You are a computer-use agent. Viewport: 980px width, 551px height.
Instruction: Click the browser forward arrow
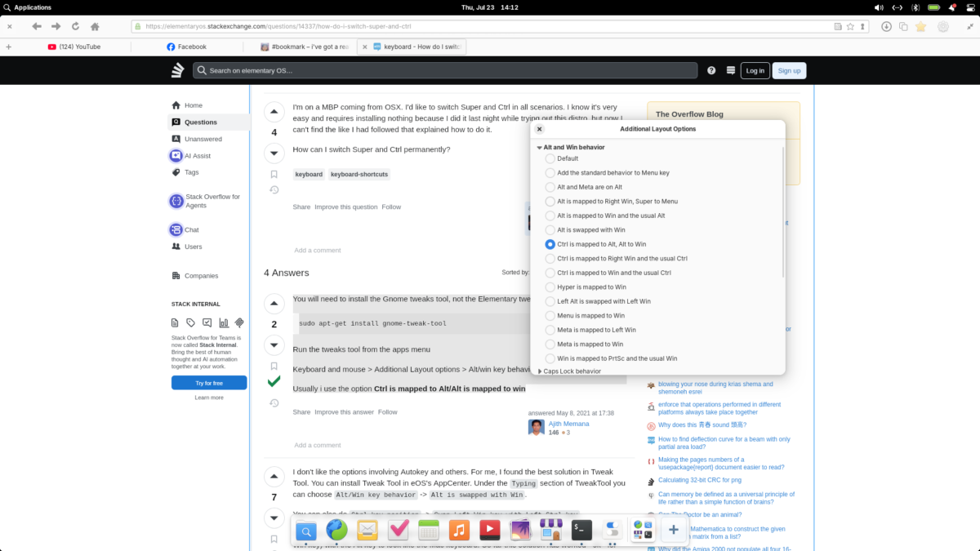(56, 26)
